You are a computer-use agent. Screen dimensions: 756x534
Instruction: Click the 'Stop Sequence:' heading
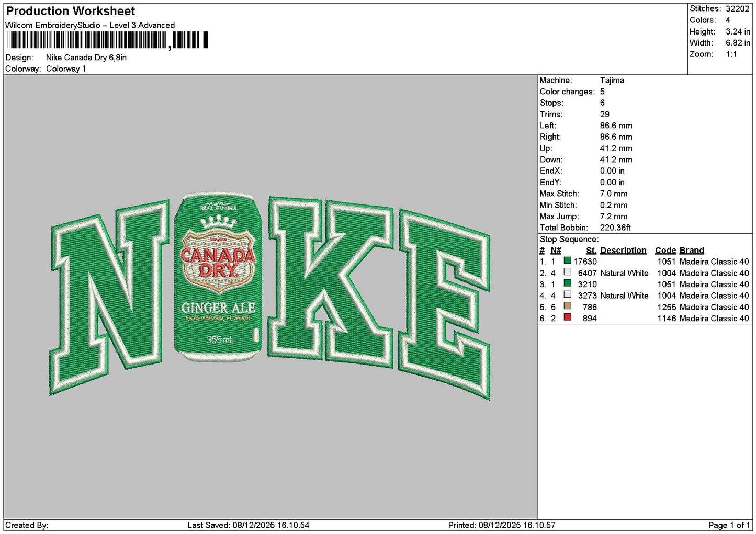(x=569, y=240)
